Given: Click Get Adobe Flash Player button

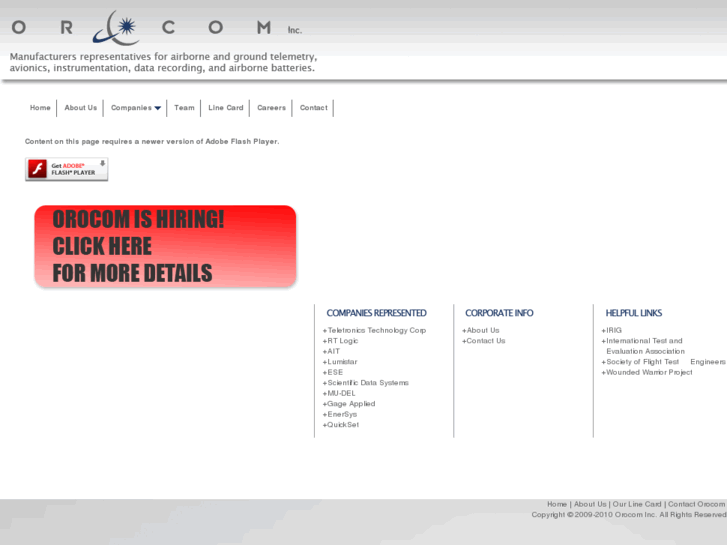Looking at the screenshot, I should 66,169.
